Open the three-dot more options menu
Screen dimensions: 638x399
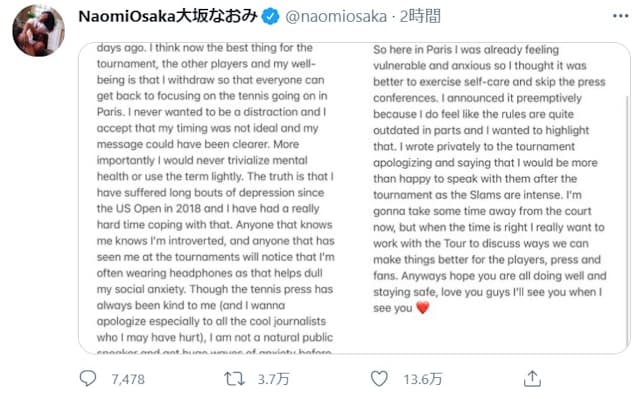pos(621,16)
